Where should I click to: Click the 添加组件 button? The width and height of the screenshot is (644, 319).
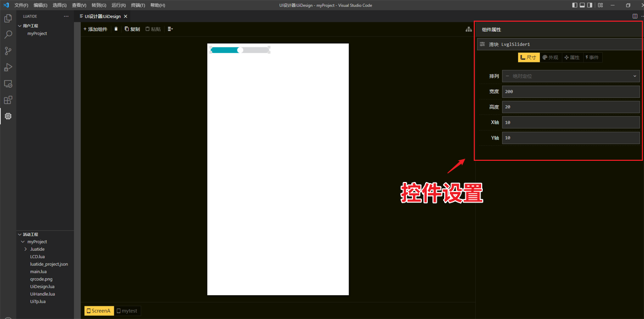pyautogui.click(x=95, y=29)
